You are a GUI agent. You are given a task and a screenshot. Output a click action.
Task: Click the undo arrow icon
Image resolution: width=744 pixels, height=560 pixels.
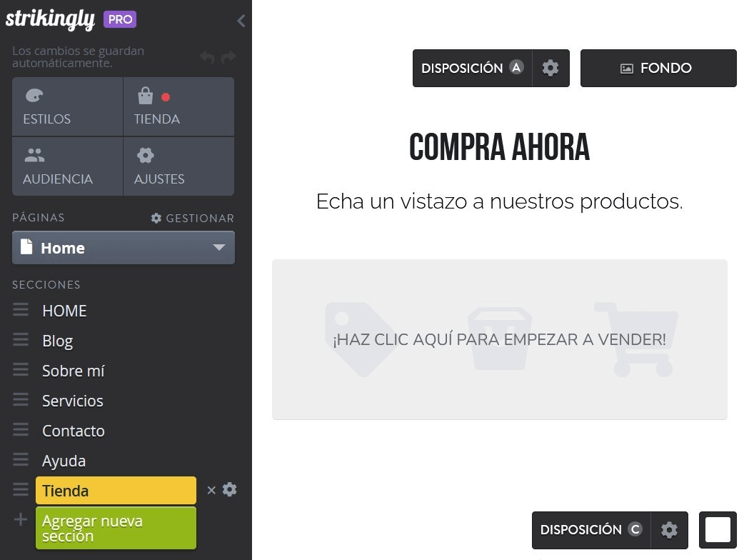207,57
